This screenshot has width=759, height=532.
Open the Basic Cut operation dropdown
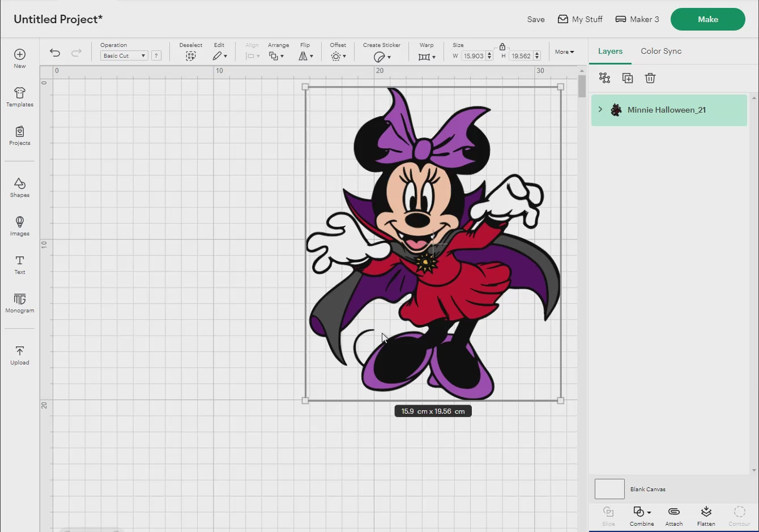tap(124, 55)
